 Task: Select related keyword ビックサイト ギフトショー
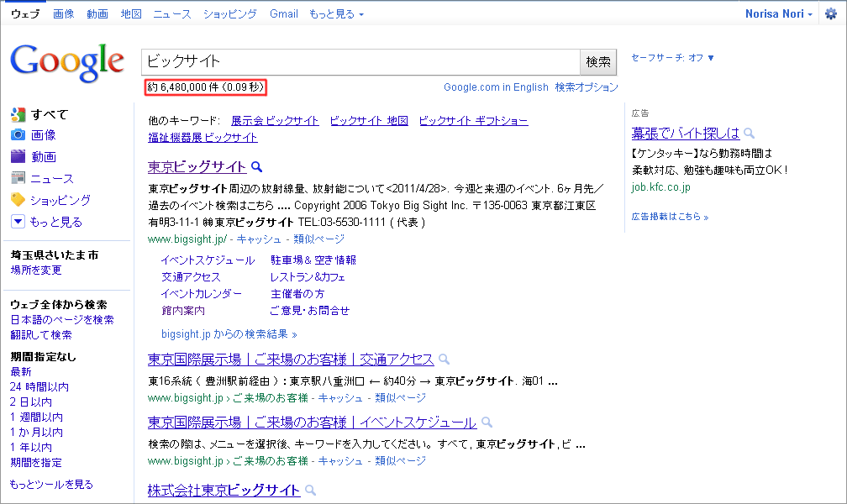click(x=473, y=121)
